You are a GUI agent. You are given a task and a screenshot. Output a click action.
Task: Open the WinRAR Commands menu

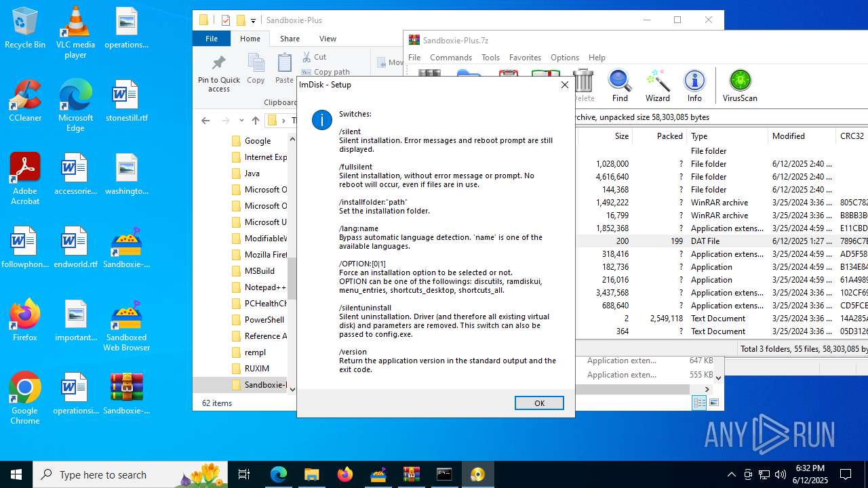[450, 57]
